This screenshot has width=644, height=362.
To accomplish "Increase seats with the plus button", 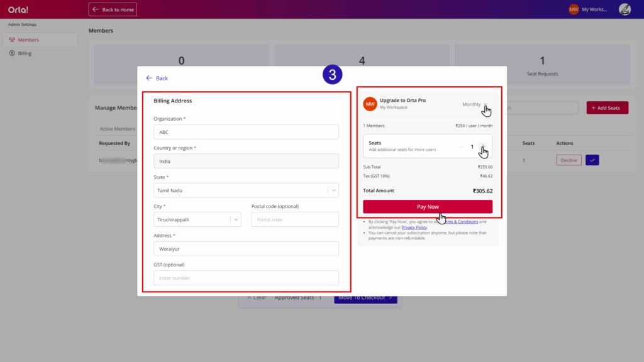I will pos(482,146).
